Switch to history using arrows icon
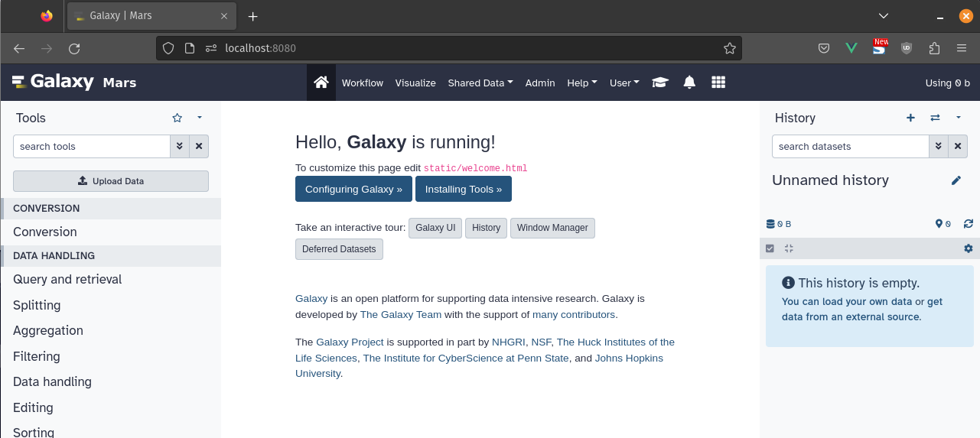 click(x=935, y=118)
